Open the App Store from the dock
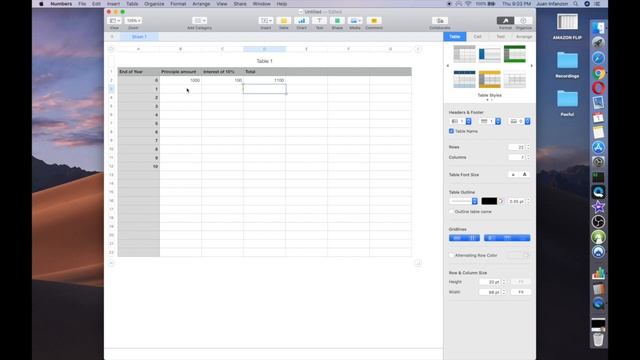This screenshot has width=640, height=360. pyautogui.click(x=598, y=147)
